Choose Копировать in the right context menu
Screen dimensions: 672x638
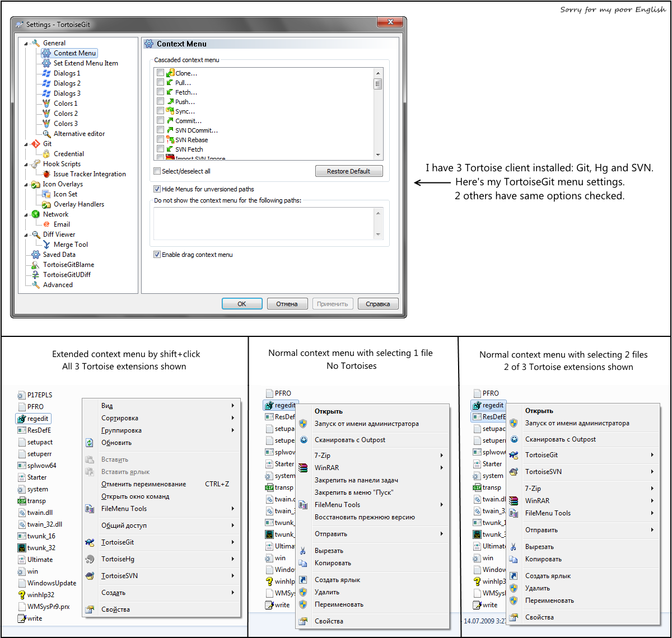(583, 559)
